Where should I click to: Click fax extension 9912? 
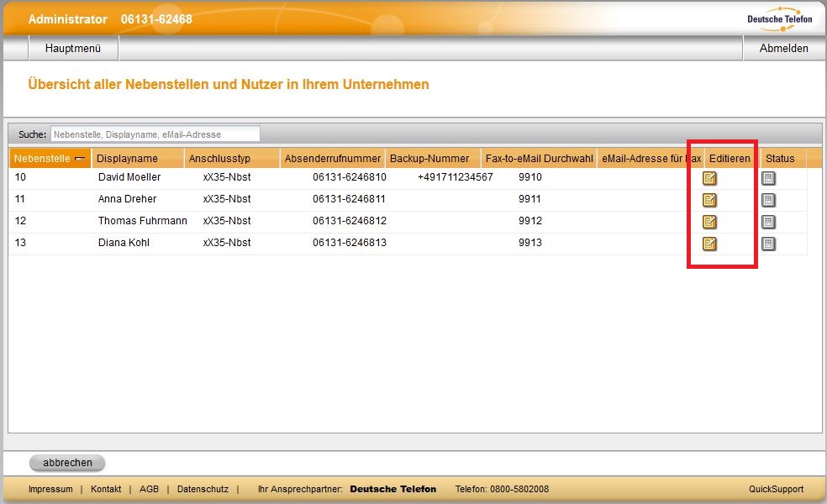point(530,221)
